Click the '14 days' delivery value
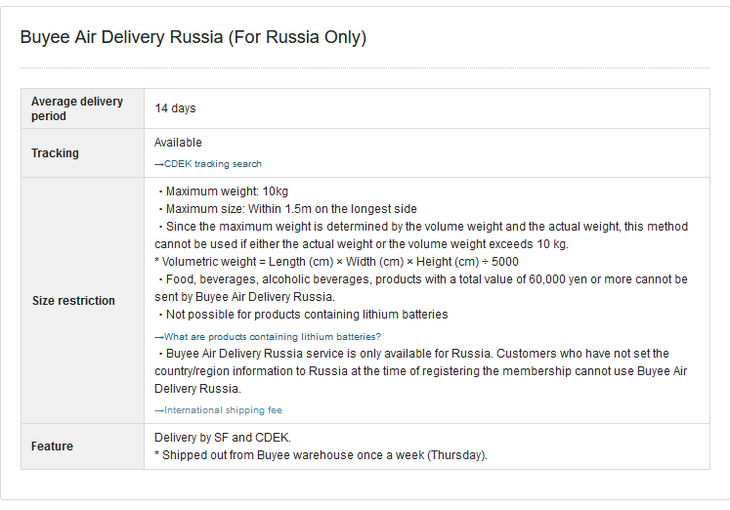 175,109
